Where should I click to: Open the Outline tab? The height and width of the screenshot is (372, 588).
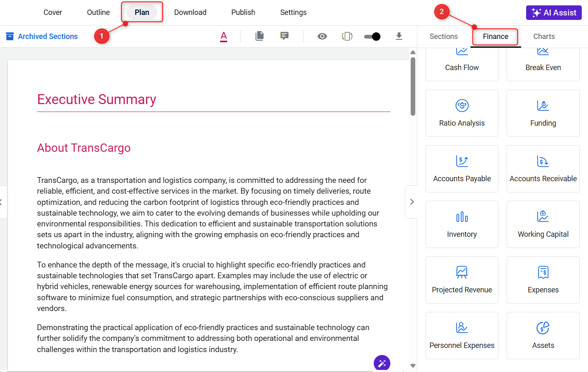tap(98, 12)
